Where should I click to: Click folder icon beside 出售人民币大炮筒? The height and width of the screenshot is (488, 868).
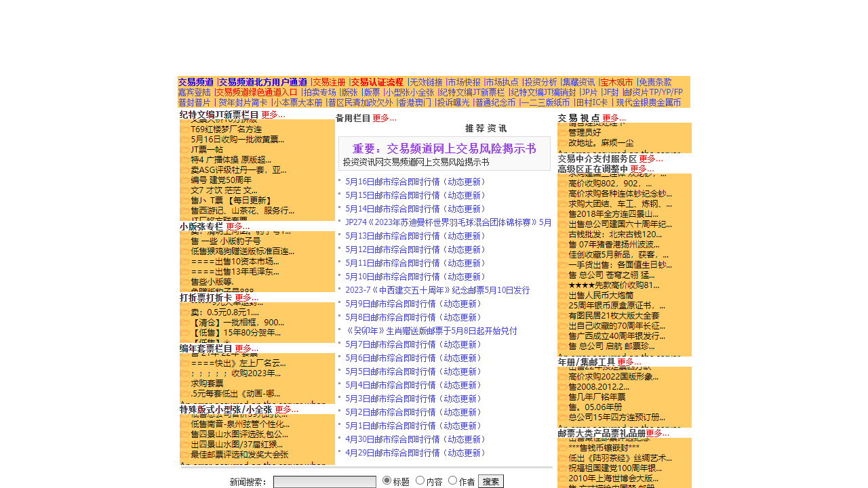point(562,295)
